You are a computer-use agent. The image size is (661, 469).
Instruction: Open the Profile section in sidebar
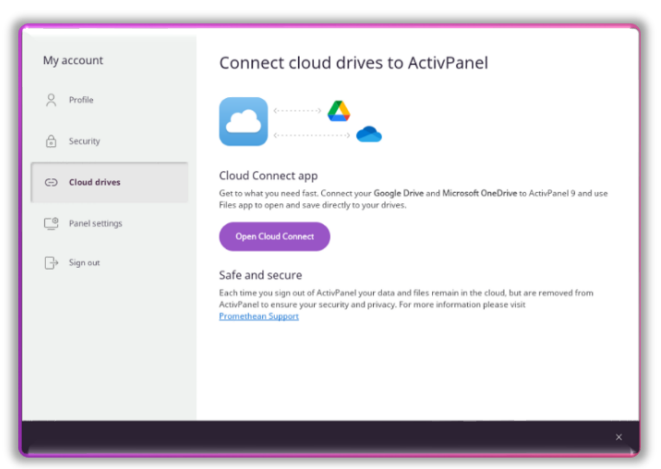[x=81, y=100]
